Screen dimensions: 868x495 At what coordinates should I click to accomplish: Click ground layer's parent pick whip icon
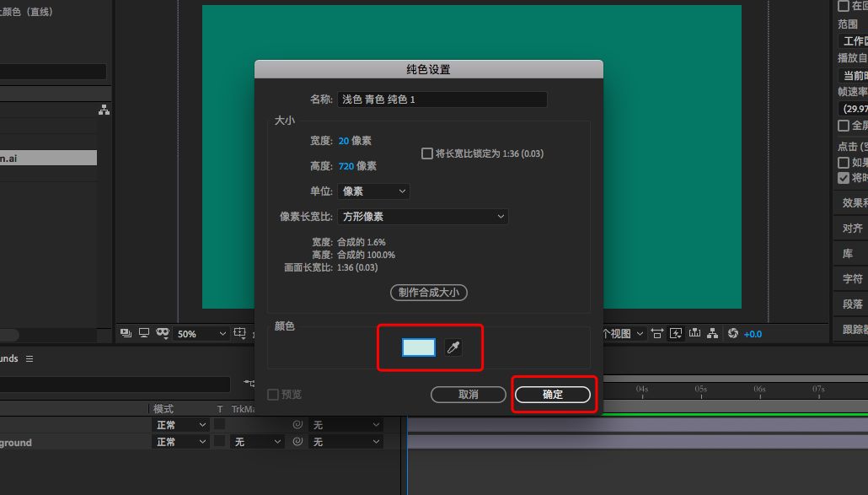297,441
